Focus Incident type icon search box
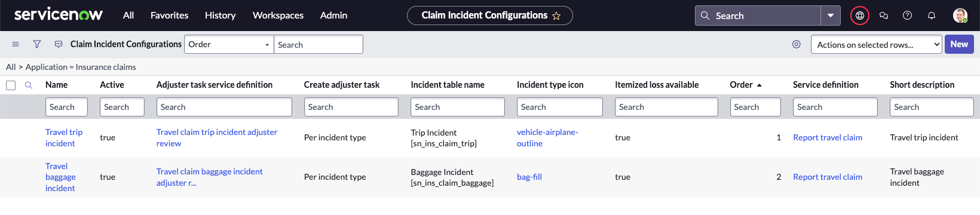 [x=560, y=107]
